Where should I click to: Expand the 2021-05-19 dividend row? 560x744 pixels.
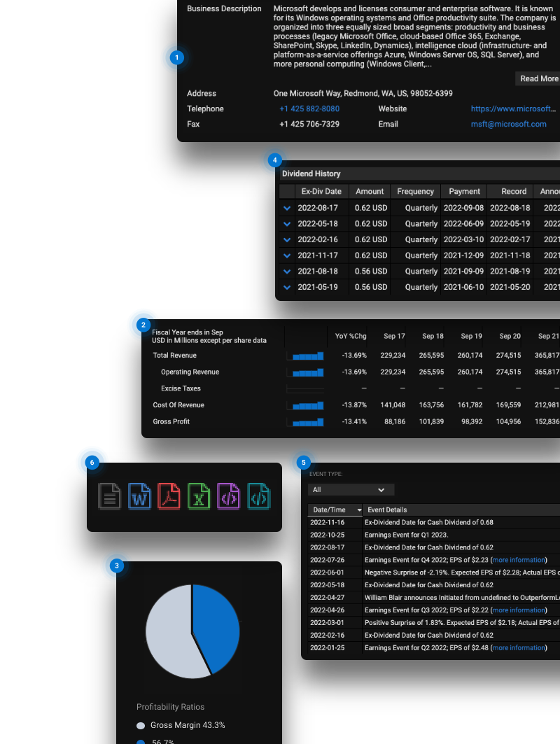(286, 287)
